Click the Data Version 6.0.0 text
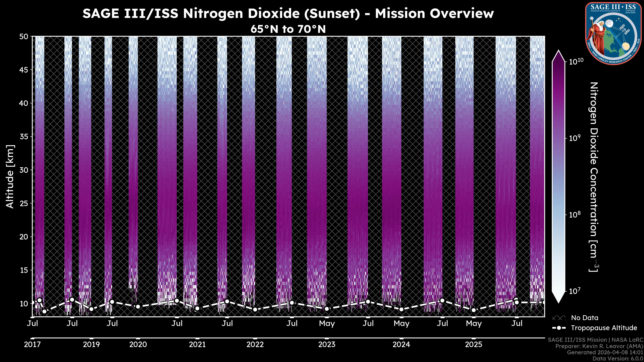This screenshot has height=362, width=644. pos(618,359)
